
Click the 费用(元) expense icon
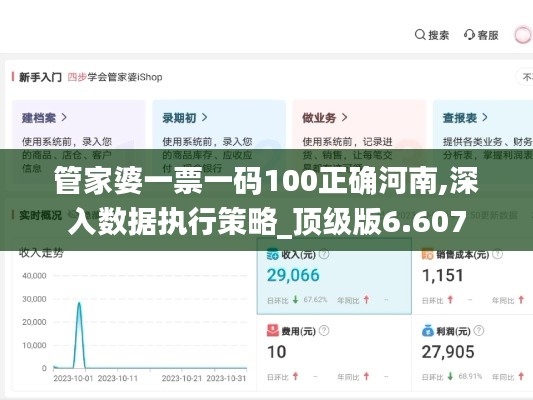(273, 330)
